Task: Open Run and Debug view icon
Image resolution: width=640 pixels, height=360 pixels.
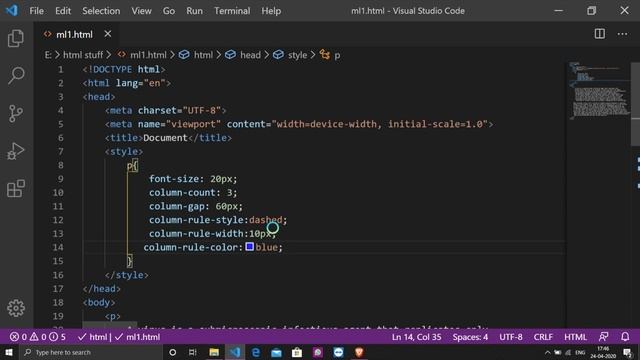Action: point(16,151)
